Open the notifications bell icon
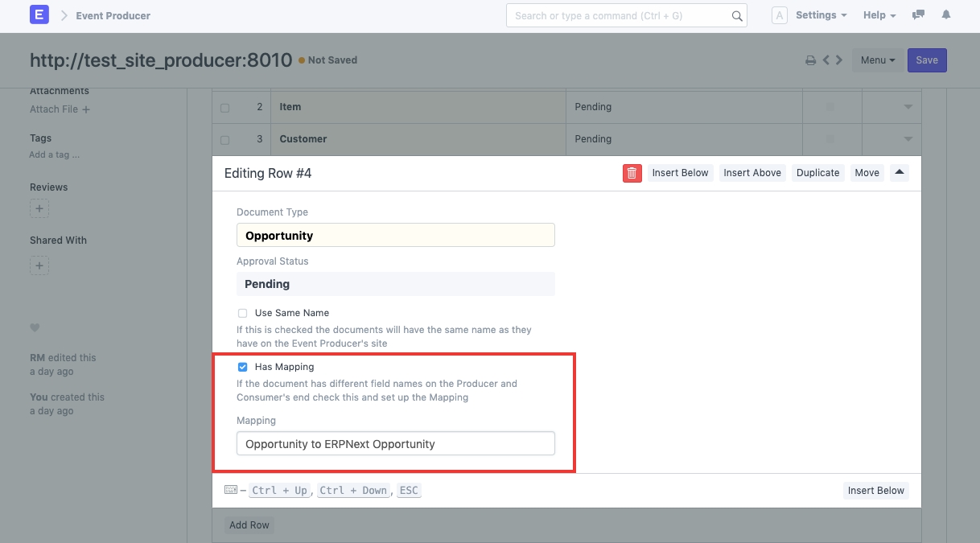This screenshot has height=543, width=980. pos(946,15)
